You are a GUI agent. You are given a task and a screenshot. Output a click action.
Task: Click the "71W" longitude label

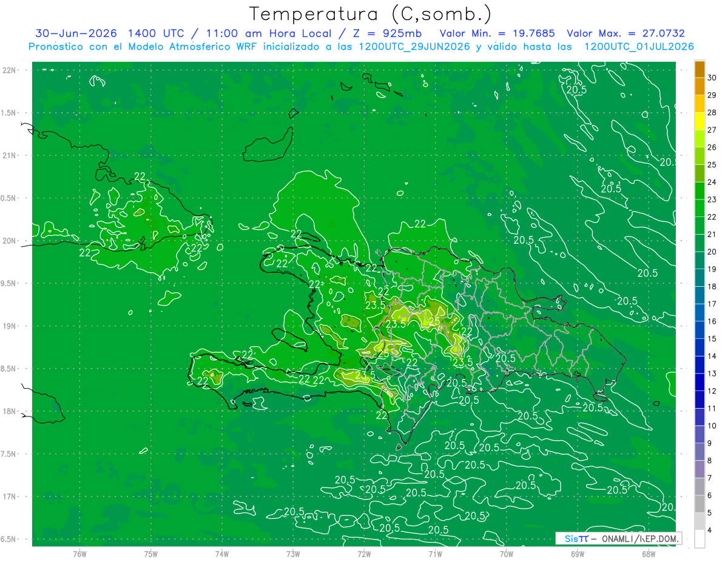[435, 554]
